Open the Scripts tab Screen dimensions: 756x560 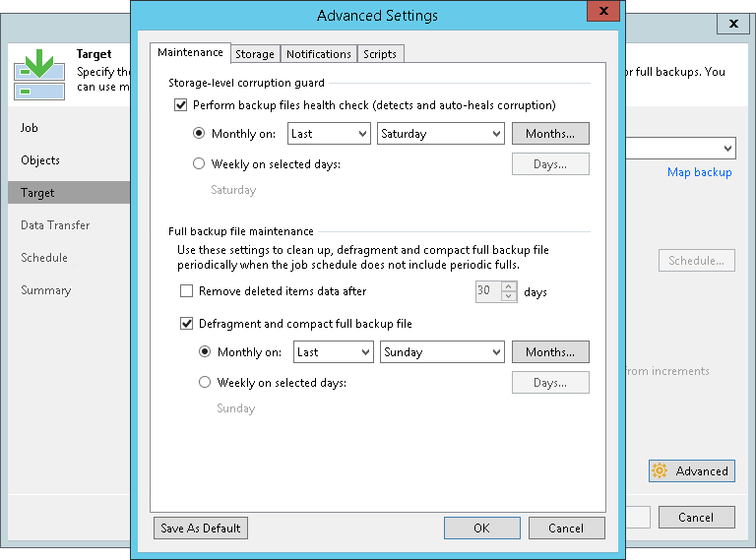[380, 54]
